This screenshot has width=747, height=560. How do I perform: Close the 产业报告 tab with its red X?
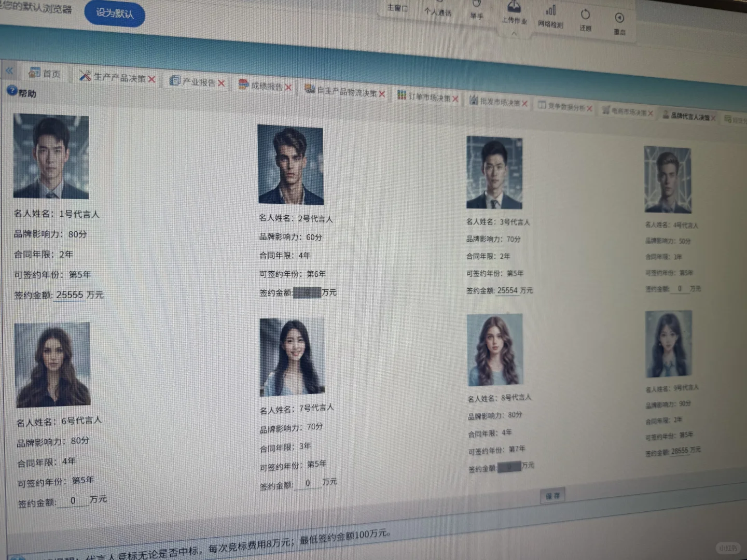tap(222, 83)
